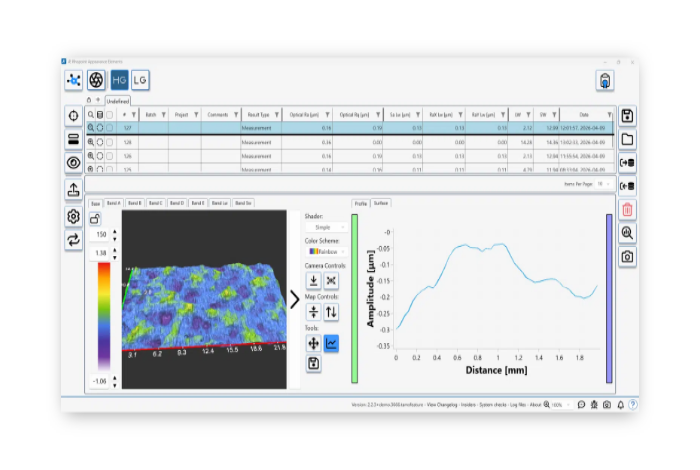
Task: Tick the checkbox for row 126
Action: pyautogui.click(x=109, y=156)
